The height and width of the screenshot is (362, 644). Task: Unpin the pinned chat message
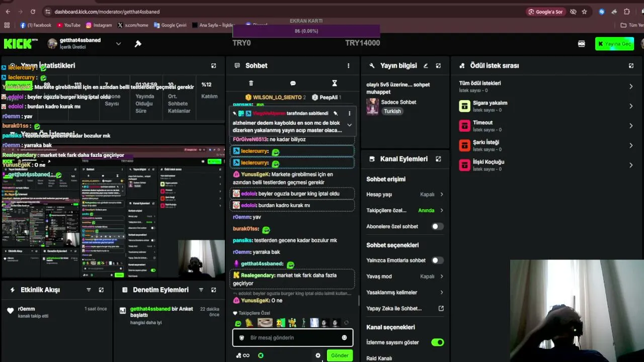point(336,114)
